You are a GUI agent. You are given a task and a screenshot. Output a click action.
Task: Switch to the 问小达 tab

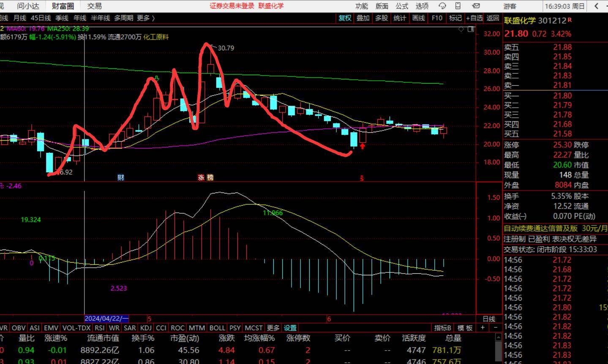(28, 6)
